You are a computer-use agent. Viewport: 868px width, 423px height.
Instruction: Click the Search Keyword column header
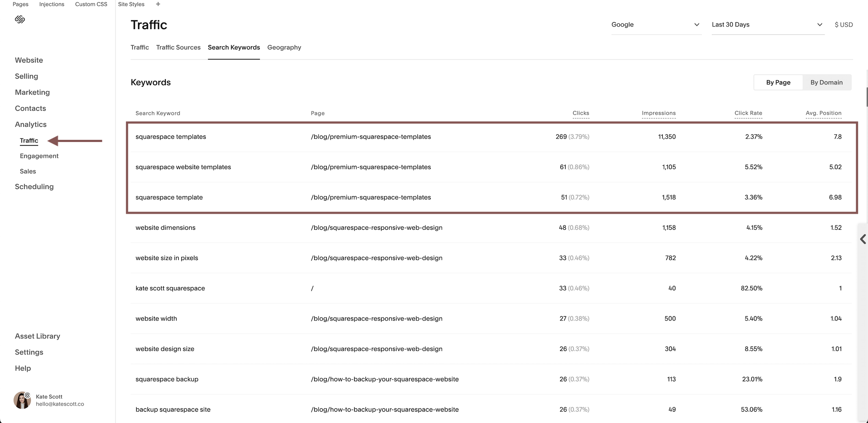click(x=158, y=113)
